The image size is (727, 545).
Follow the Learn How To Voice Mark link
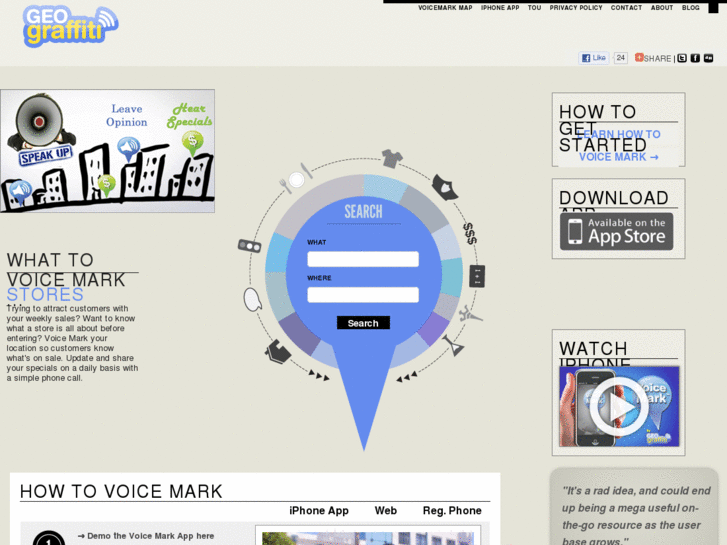(619, 146)
